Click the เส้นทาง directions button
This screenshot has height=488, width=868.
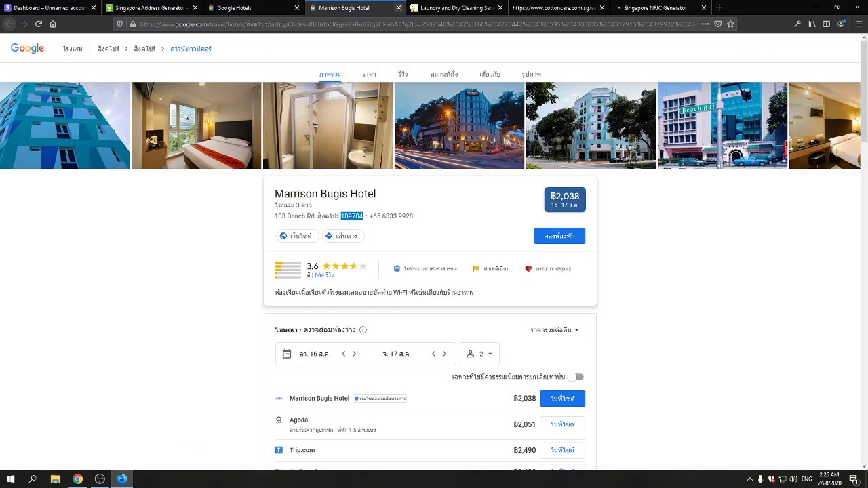point(342,236)
